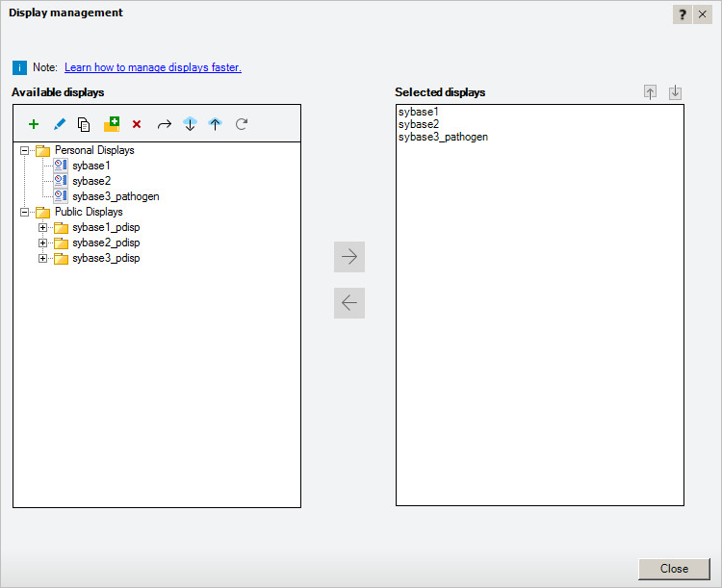
Task: Select sybase2 in Selected displays list
Action: tap(419, 124)
